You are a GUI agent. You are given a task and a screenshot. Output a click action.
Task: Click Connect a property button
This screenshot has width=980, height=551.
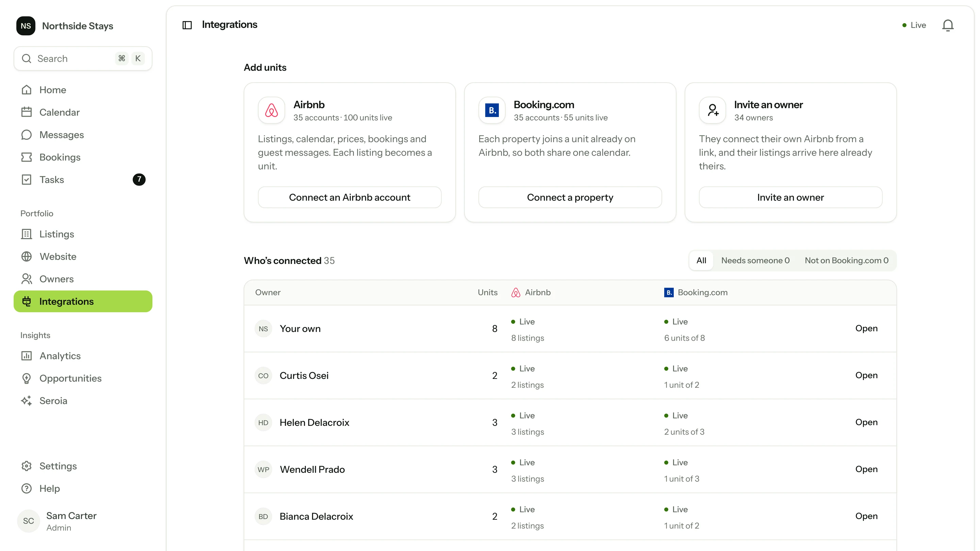570,197
